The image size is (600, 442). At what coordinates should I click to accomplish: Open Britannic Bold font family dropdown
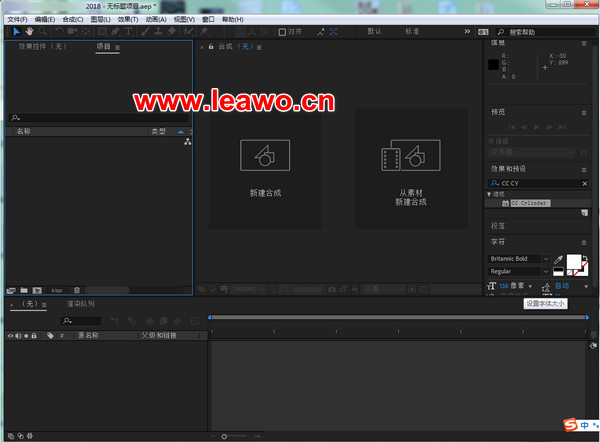[546, 259]
